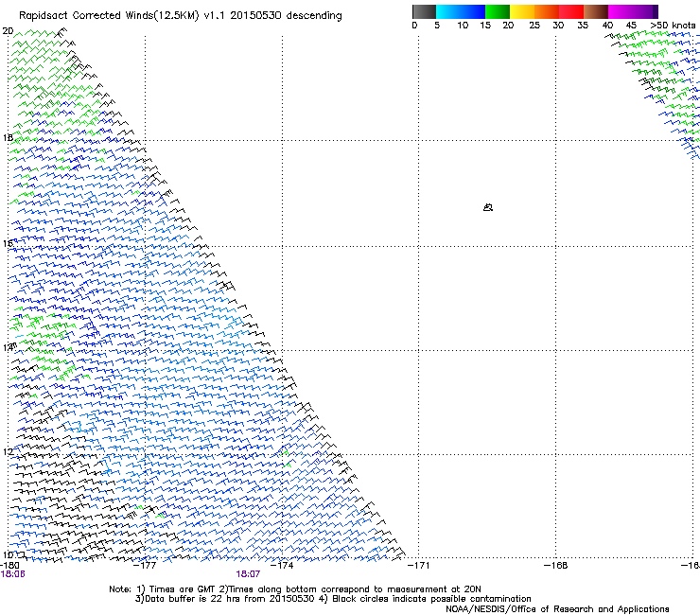
Task: Click the cyan 5-10 knots color segment
Action: tap(448, 11)
